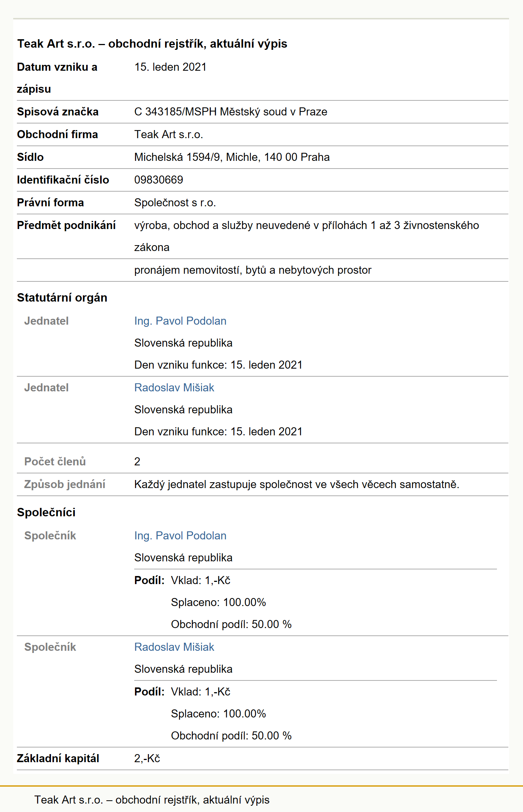Click the Společníci section heading
This screenshot has width=523, height=812.
(x=46, y=512)
